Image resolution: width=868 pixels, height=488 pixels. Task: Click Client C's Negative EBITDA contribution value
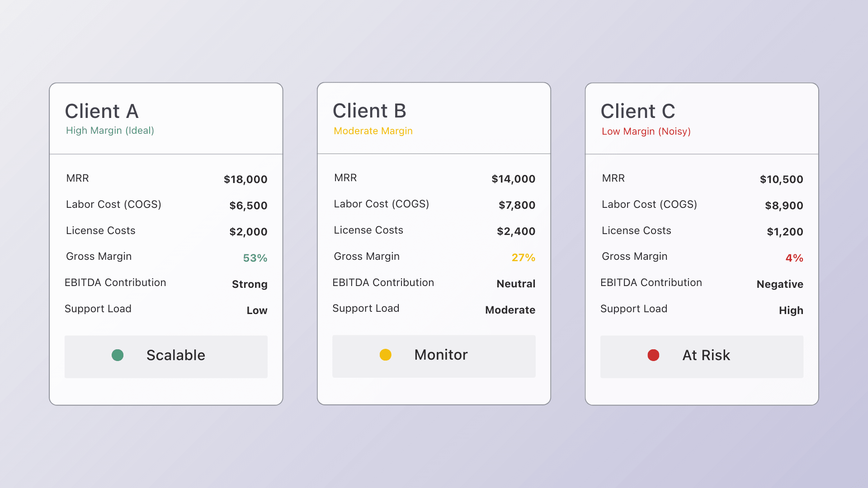click(x=780, y=284)
